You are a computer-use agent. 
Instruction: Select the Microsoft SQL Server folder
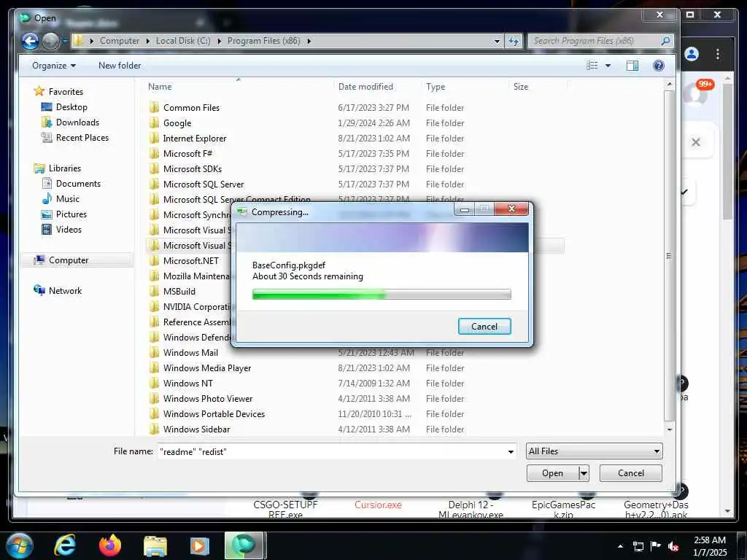tap(204, 184)
